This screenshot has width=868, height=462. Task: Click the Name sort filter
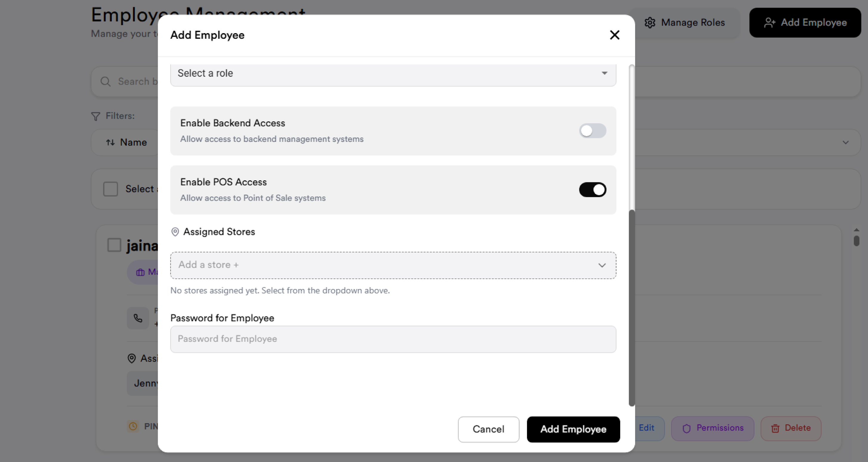click(126, 142)
